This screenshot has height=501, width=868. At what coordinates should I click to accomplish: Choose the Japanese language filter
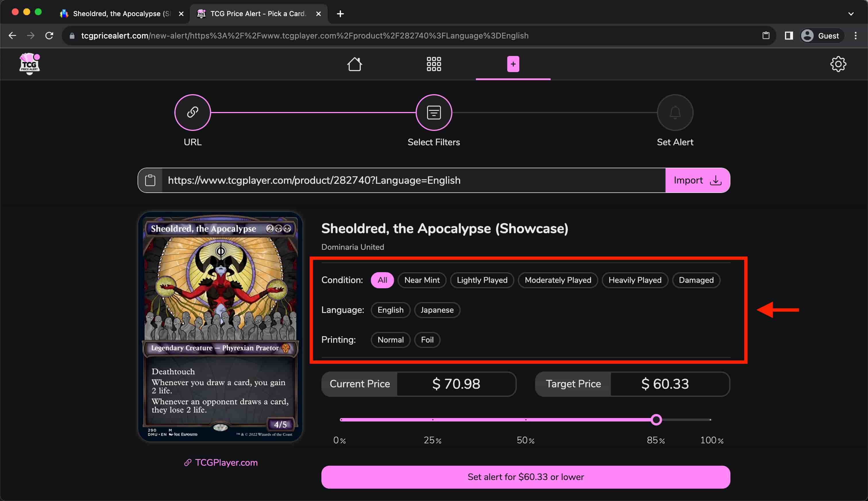tap(437, 310)
